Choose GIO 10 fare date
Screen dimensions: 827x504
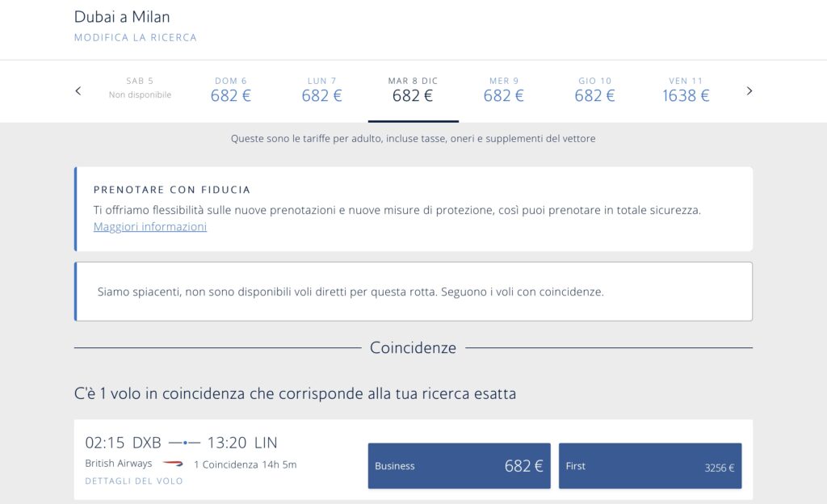[x=594, y=90]
